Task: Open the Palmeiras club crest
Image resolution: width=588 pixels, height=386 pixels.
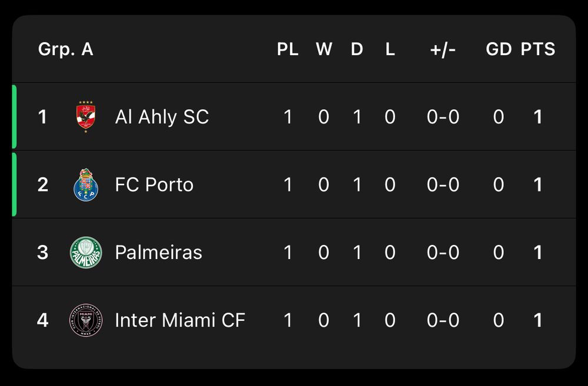Action: [86, 252]
